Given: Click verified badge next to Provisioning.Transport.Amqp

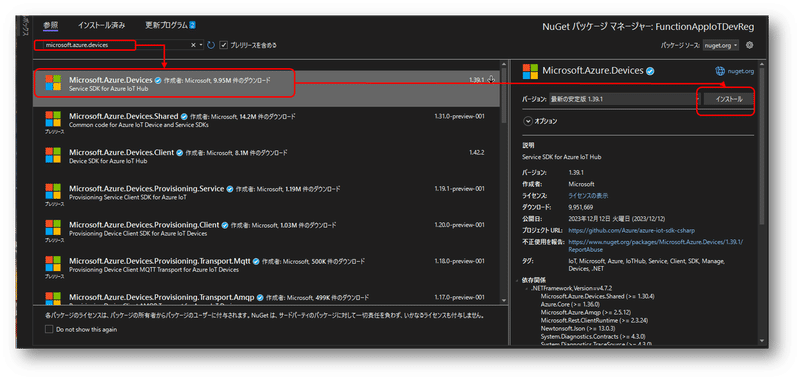Looking at the screenshot, I should click(x=260, y=297).
